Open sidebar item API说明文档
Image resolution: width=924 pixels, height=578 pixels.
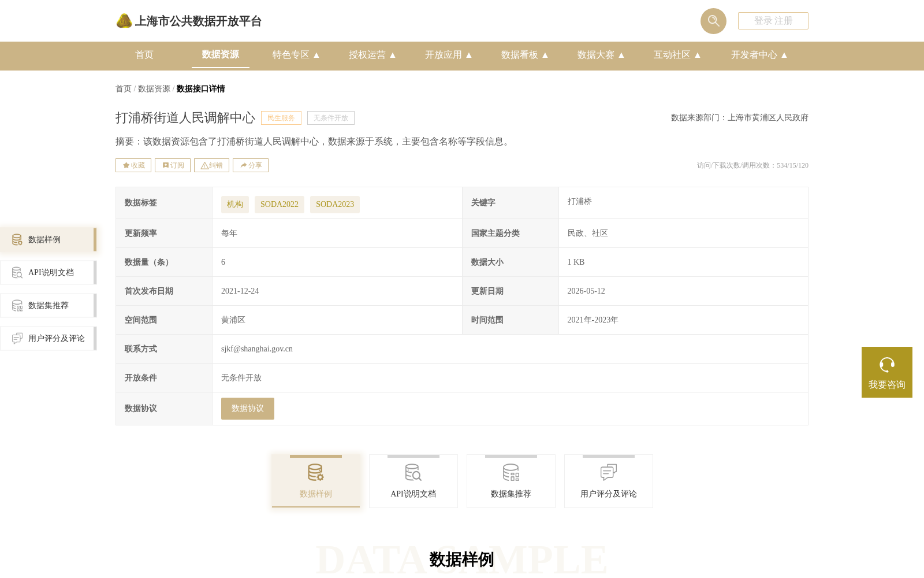(49, 272)
